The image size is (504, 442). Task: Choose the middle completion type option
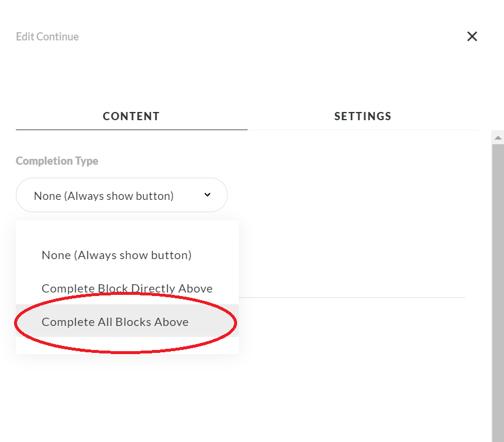coord(127,288)
